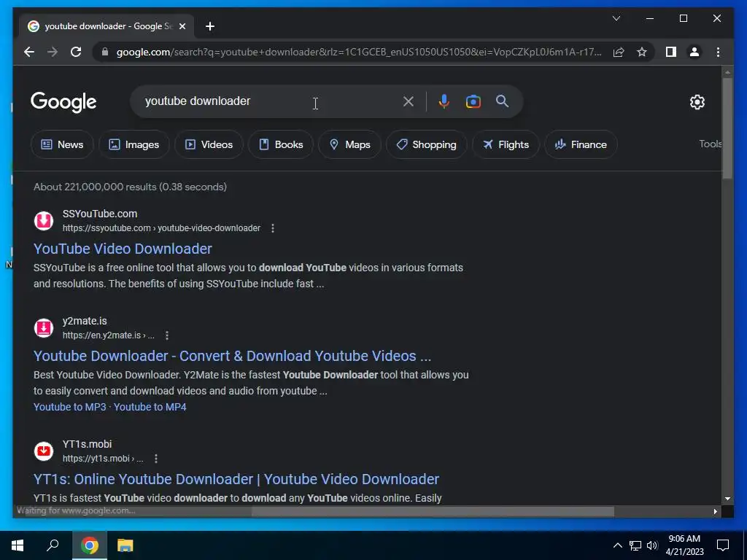Viewport: 747px width, 560px height.
Task: Click the horizontal scrollbar thumb
Action: (433, 511)
